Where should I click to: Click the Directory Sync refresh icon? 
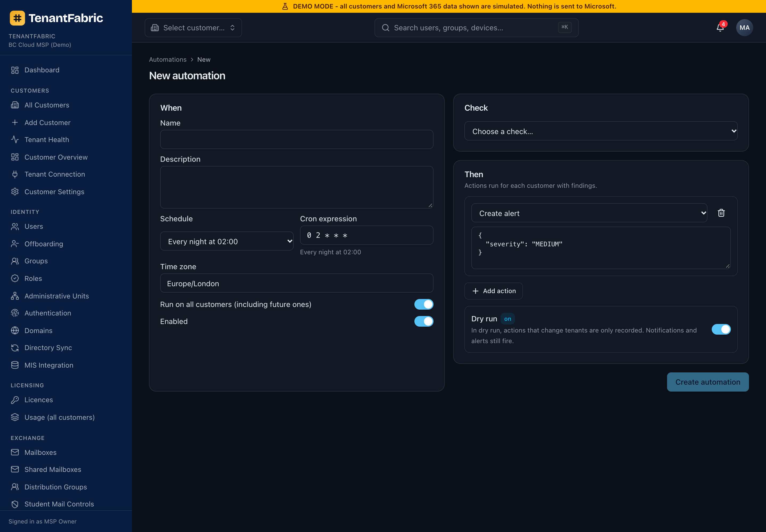pos(15,348)
